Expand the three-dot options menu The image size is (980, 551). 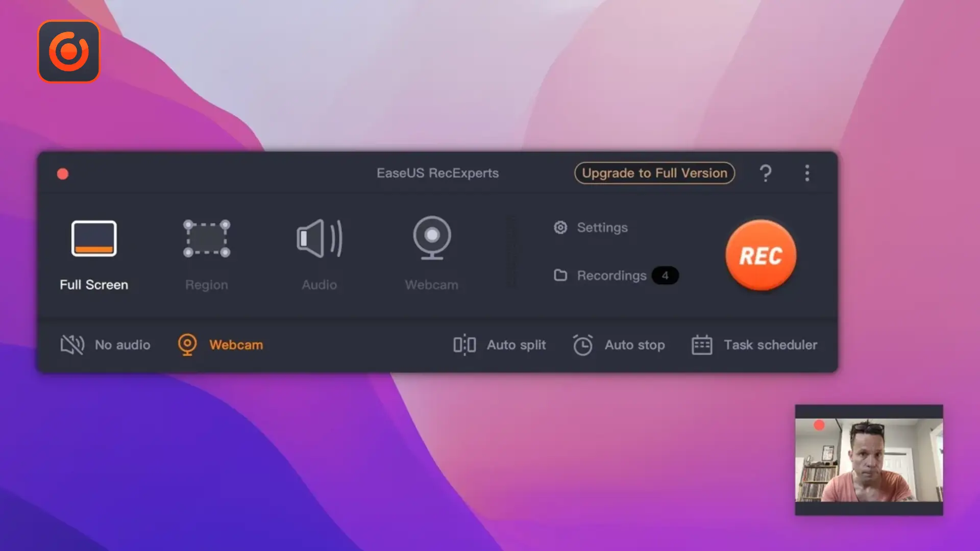807,173
